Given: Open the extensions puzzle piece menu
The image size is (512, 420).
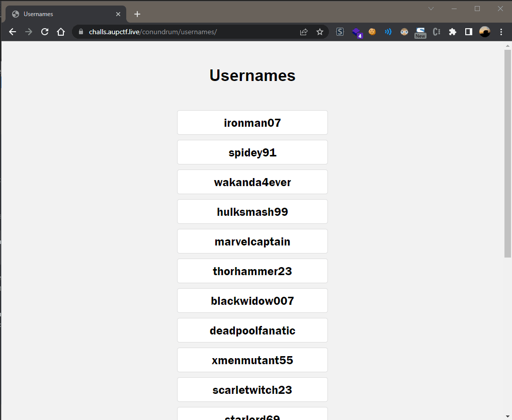Looking at the screenshot, I should (x=452, y=32).
